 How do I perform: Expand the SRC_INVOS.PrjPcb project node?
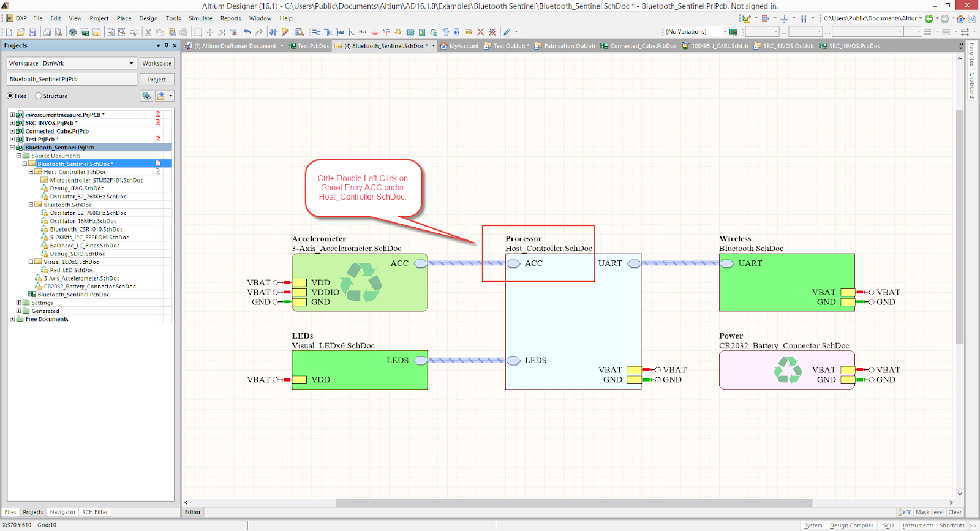click(12, 123)
